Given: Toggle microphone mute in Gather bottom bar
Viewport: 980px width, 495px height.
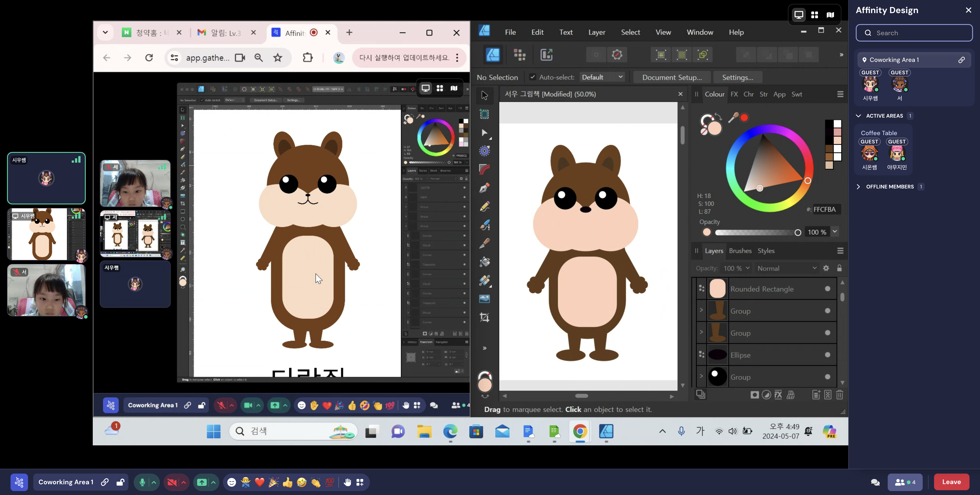Looking at the screenshot, I should pyautogui.click(x=142, y=483).
